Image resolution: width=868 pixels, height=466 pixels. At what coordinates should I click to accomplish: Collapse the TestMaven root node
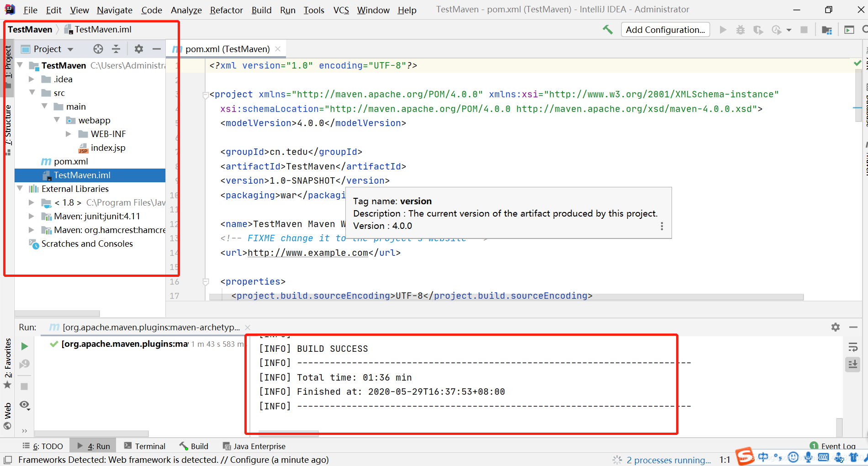[x=21, y=65]
